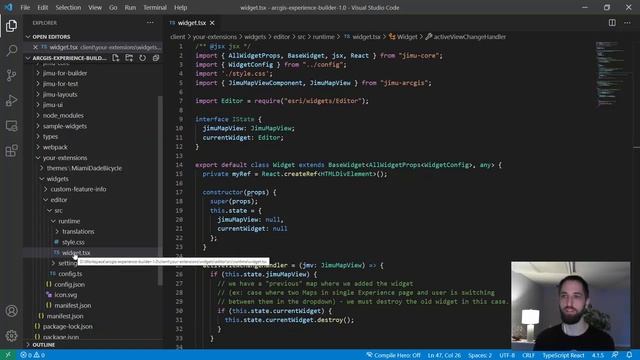Click the explorer vertical scrollbar
This screenshot has height=360, width=640.
click(x=160, y=190)
